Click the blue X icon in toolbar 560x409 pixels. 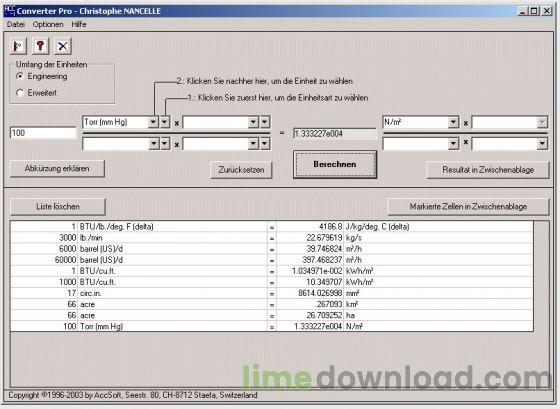pos(63,46)
